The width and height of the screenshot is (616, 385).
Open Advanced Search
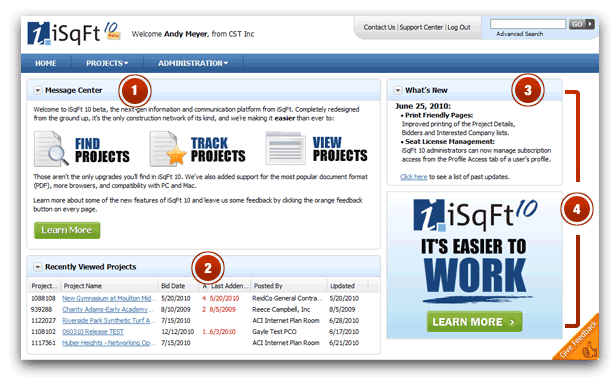coord(519,34)
